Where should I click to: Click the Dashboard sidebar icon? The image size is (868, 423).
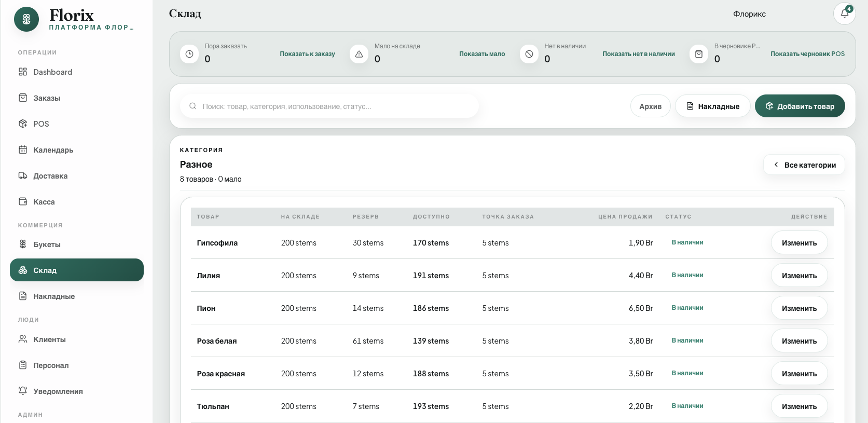point(23,72)
